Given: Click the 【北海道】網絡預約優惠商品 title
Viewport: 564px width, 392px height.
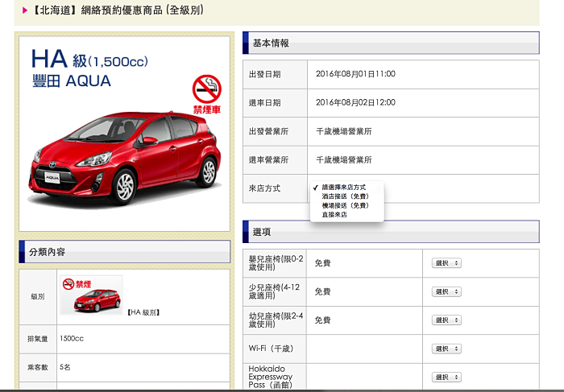Looking at the screenshot, I should (x=118, y=10).
